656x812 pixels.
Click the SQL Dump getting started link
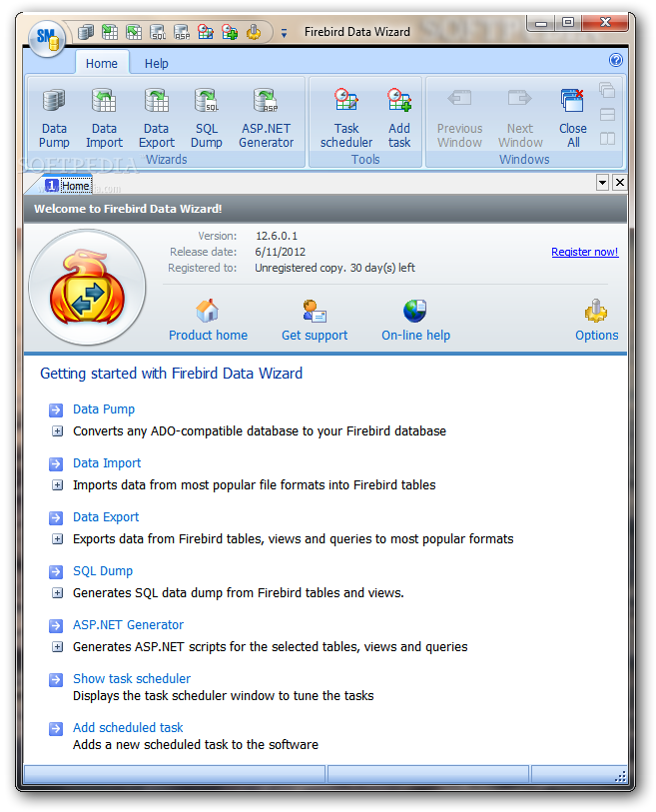[103, 570]
